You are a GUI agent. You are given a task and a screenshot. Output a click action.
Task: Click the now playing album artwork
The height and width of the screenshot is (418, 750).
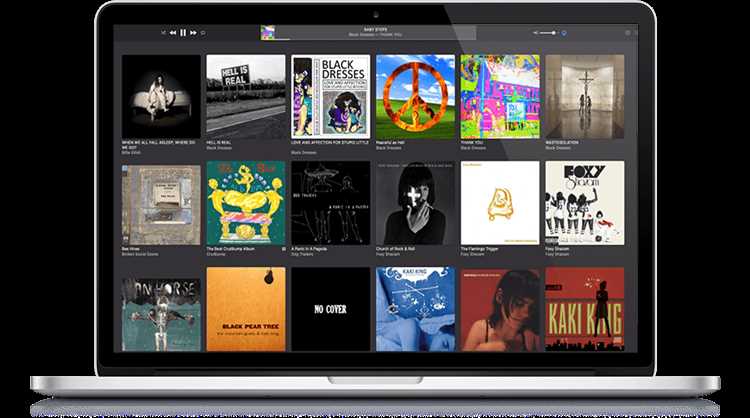(x=268, y=33)
